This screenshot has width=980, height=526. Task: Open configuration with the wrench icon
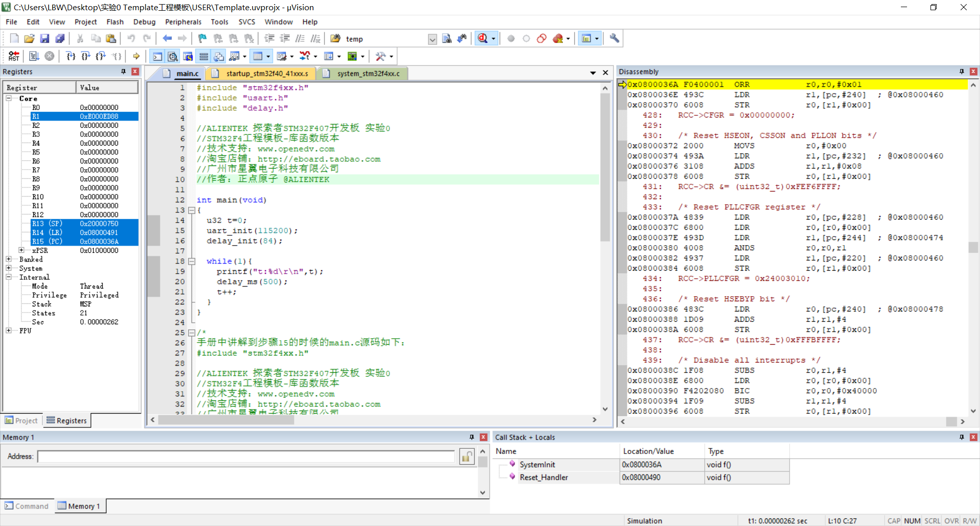pos(614,39)
